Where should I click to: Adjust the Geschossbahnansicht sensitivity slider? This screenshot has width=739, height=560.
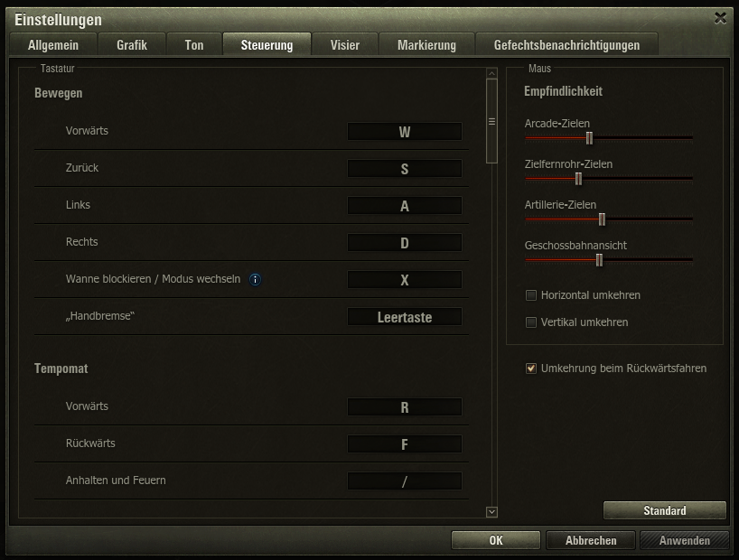click(x=599, y=260)
